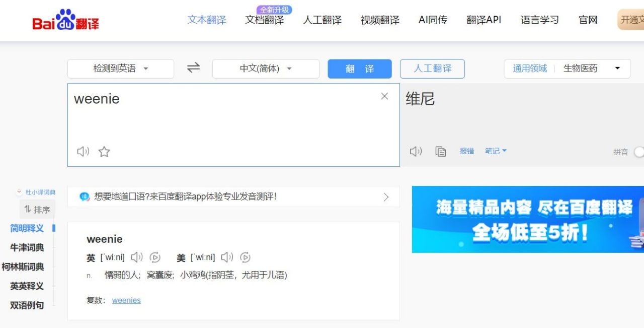Click the blue 翻译 button

point(360,69)
